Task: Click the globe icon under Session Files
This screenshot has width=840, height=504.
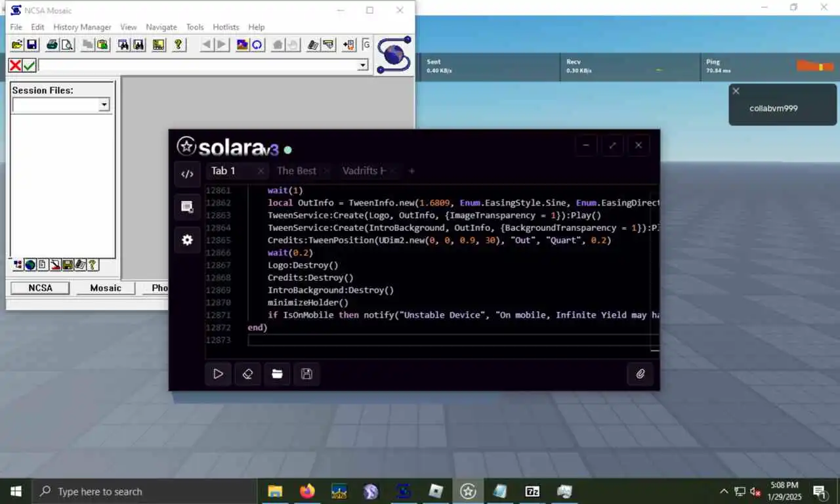Action: point(30,265)
